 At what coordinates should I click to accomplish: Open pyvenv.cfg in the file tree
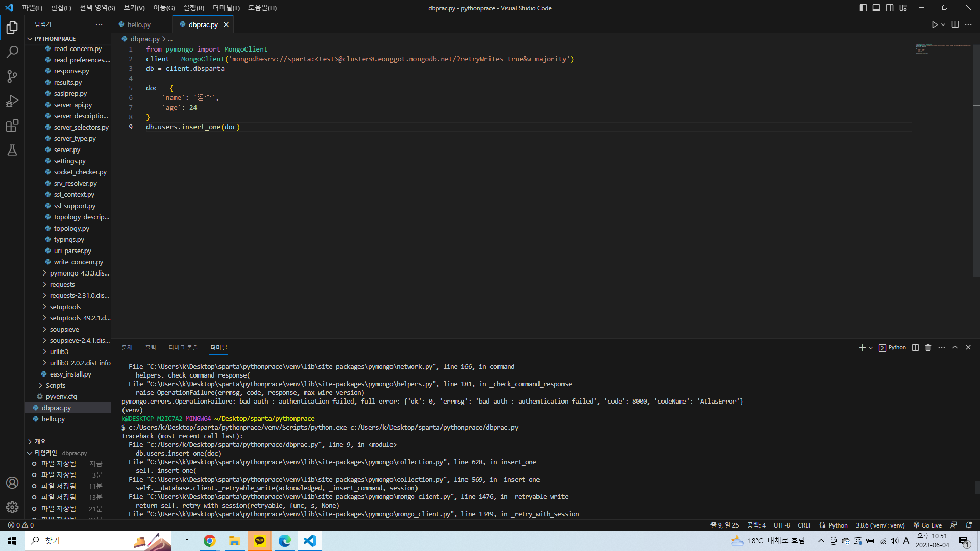[x=68, y=397]
